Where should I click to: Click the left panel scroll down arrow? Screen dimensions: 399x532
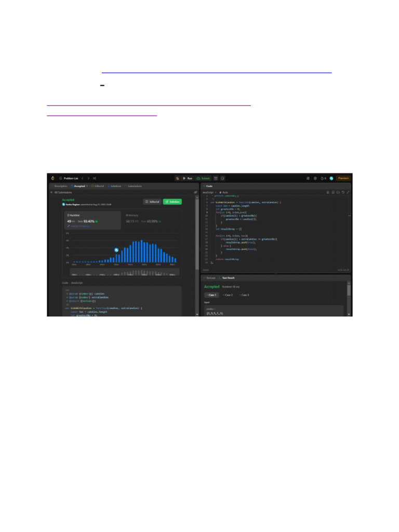pyautogui.click(x=197, y=314)
